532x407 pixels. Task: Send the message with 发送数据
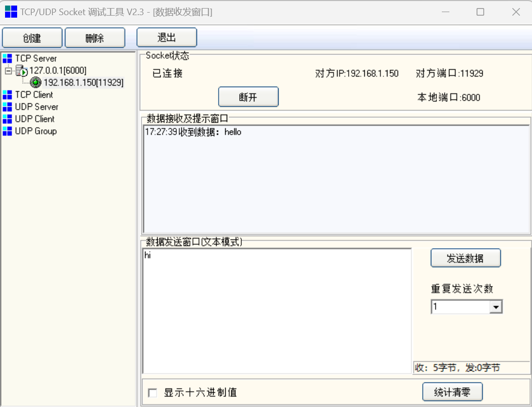coord(465,258)
